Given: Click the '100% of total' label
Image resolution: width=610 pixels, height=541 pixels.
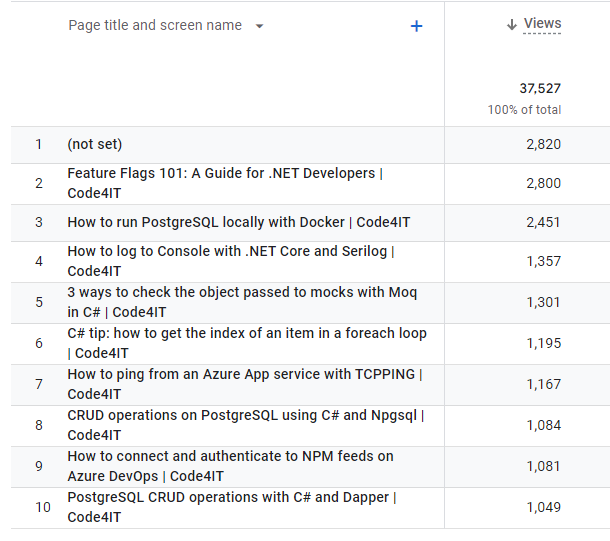Looking at the screenshot, I should pyautogui.click(x=524, y=110).
